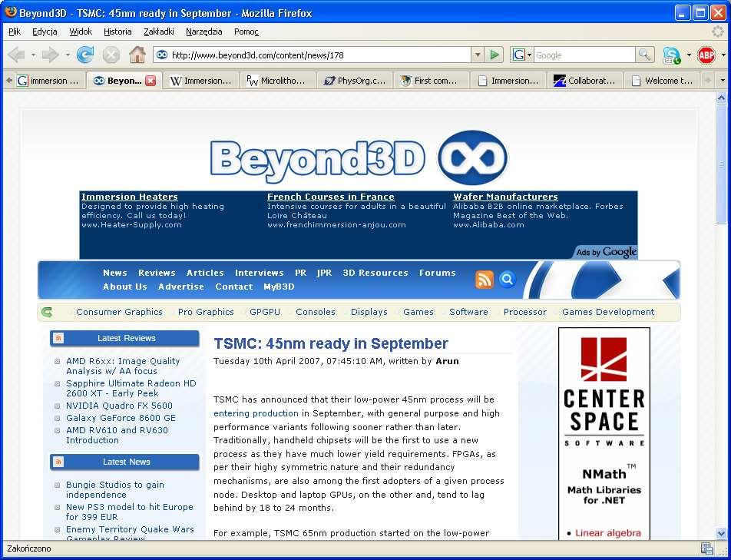Reload the page with the refresh icon
This screenshot has height=560, width=731.
pos(84,55)
